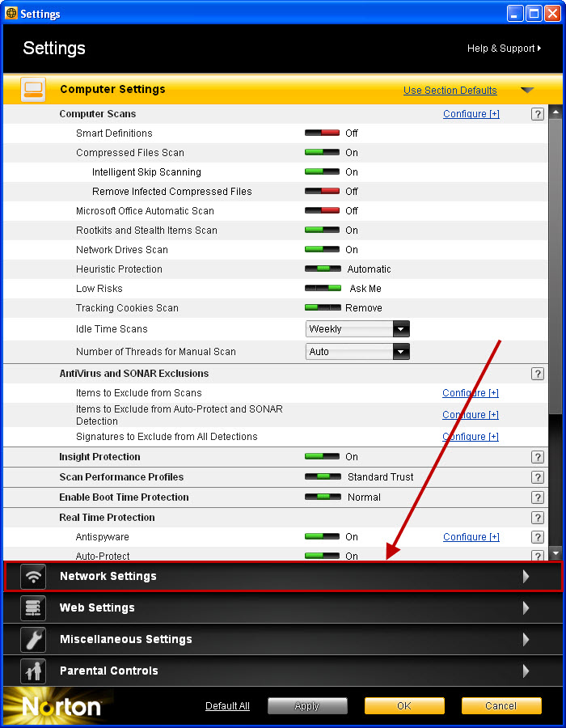The width and height of the screenshot is (566, 728).
Task: Click Use Section Defaults link
Action: tap(450, 90)
